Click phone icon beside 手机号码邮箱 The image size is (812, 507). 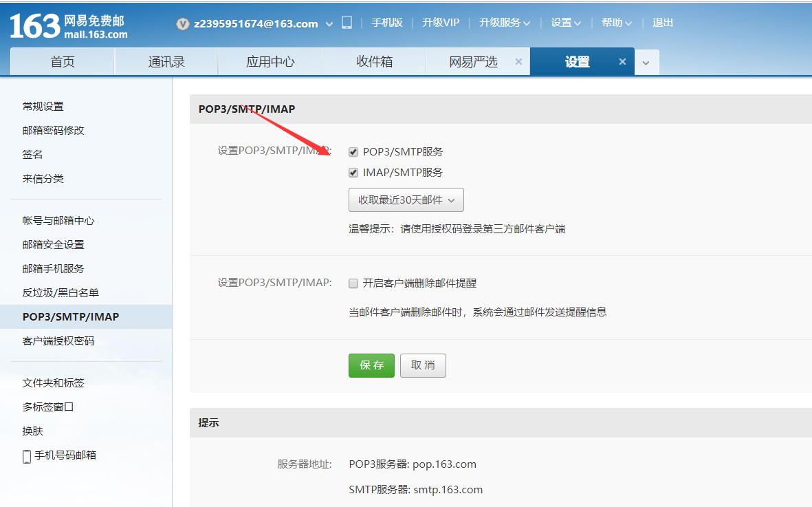tap(26, 456)
